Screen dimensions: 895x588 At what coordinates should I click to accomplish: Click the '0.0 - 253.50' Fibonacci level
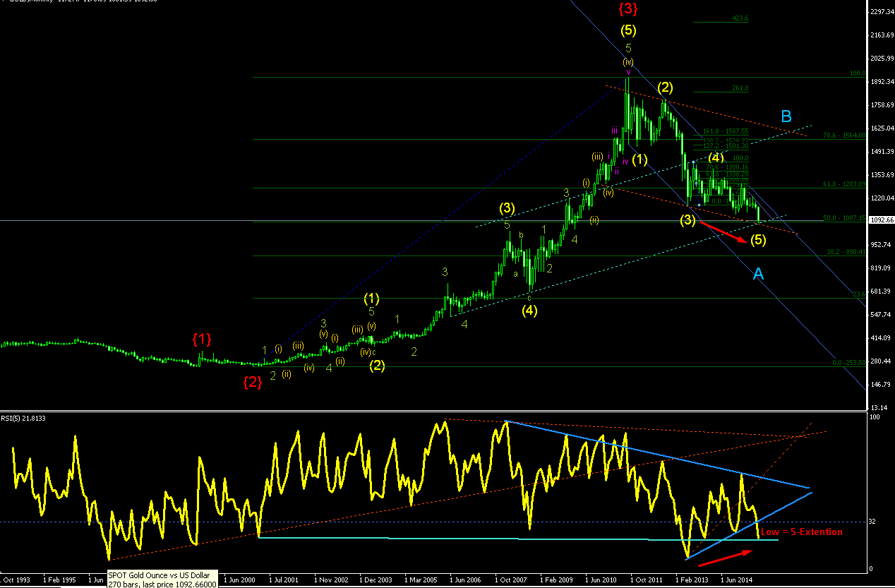(x=848, y=362)
